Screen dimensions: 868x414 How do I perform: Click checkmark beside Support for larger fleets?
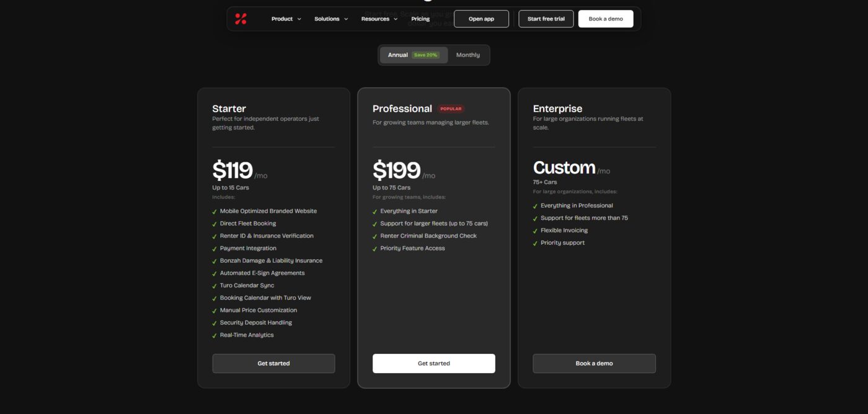(x=375, y=224)
